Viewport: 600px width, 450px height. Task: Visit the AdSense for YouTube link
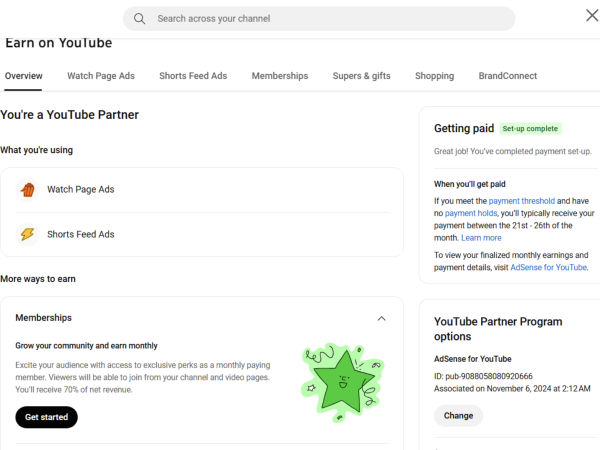click(x=548, y=268)
